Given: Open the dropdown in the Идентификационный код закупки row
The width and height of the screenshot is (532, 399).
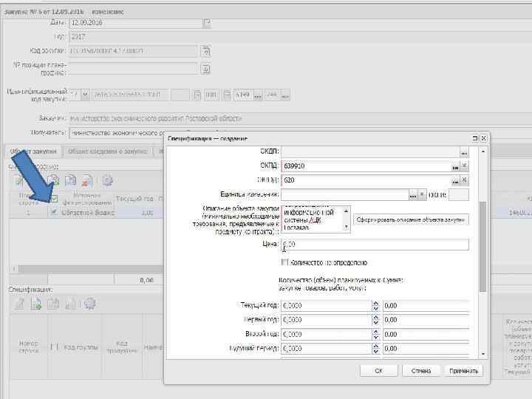Looking at the screenshot, I should (x=85, y=95).
